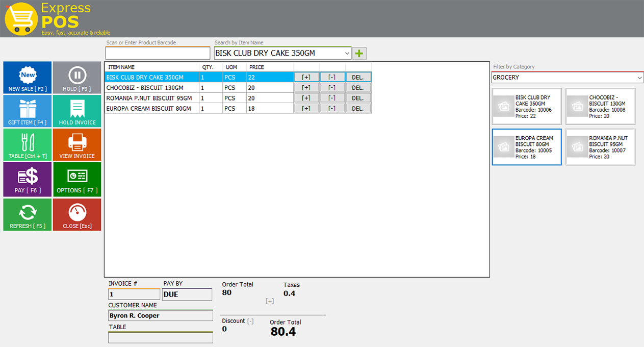Viewport: 644px width, 347px height.
Task: Open the Search by Item Name dropdown
Action: coord(347,53)
